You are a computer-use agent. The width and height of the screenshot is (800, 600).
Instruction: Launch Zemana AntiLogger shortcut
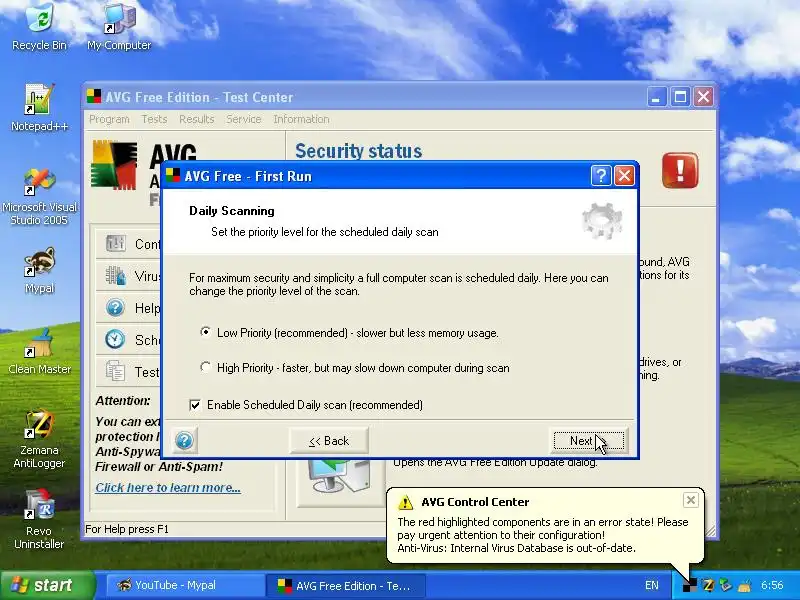[x=39, y=439]
